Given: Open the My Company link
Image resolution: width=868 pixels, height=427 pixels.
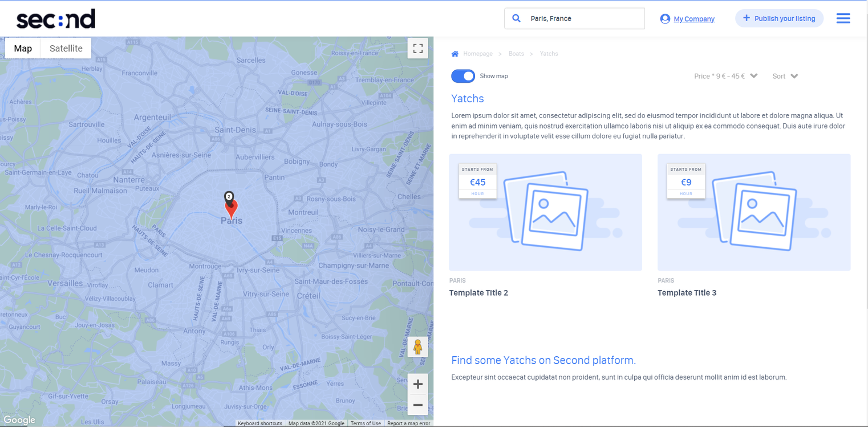Looking at the screenshot, I should 694,19.
